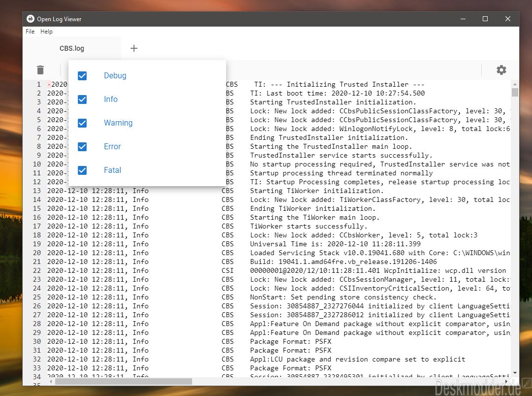
Task: Open the Help menu
Action: [x=46, y=31]
